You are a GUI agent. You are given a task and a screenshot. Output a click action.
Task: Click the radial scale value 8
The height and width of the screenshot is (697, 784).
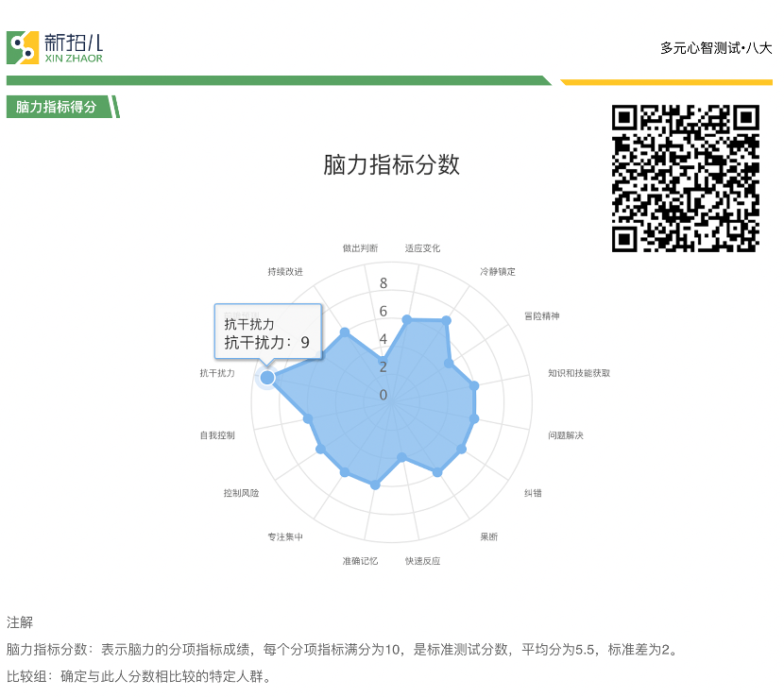383,283
